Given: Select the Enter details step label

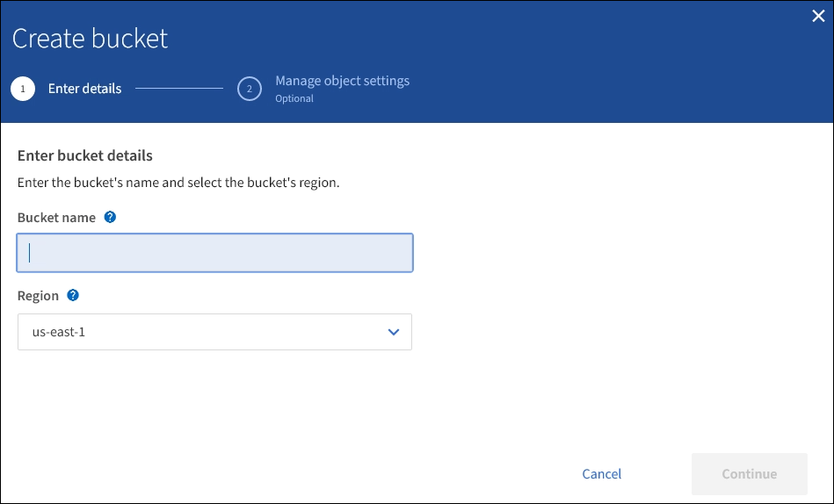Looking at the screenshot, I should click(84, 89).
